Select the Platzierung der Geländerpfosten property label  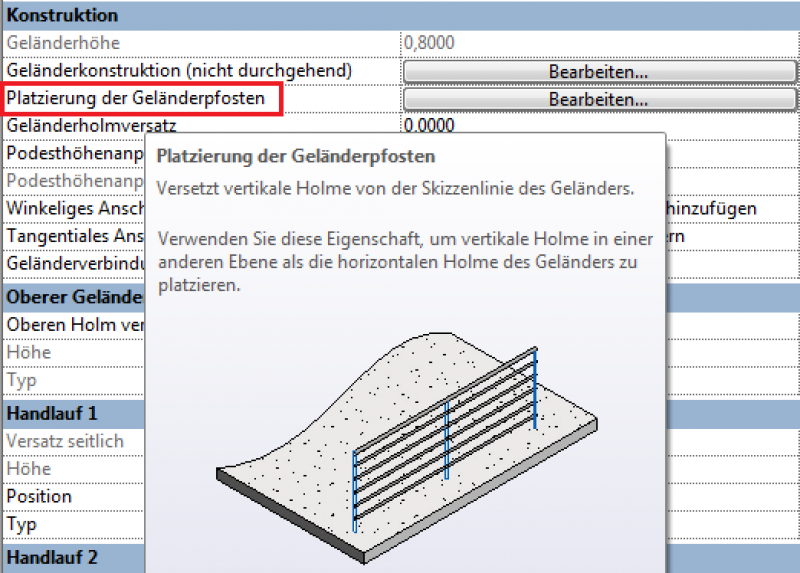pyautogui.click(x=136, y=98)
